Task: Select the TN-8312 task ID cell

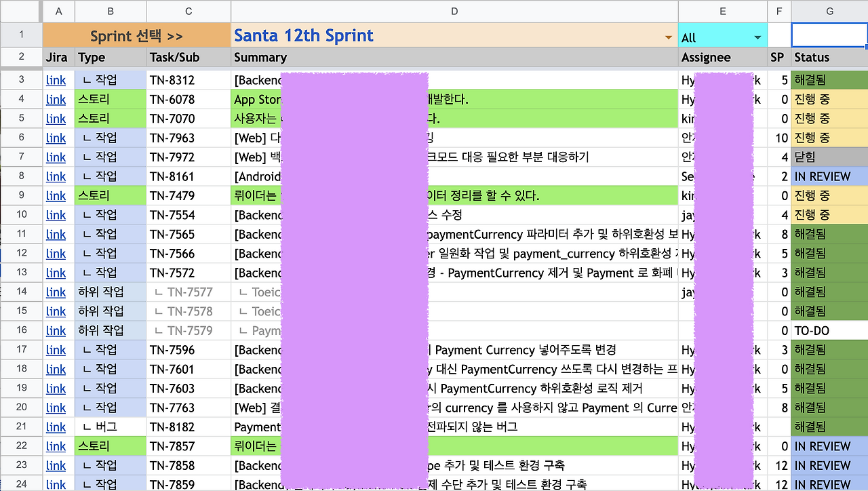Action: 189,80
